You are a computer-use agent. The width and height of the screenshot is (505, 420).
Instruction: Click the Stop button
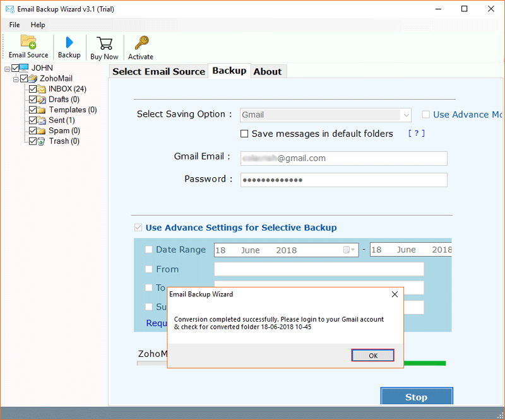tap(417, 396)
